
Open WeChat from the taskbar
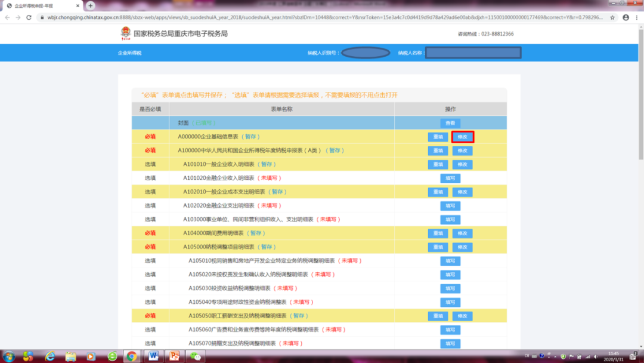195,356
